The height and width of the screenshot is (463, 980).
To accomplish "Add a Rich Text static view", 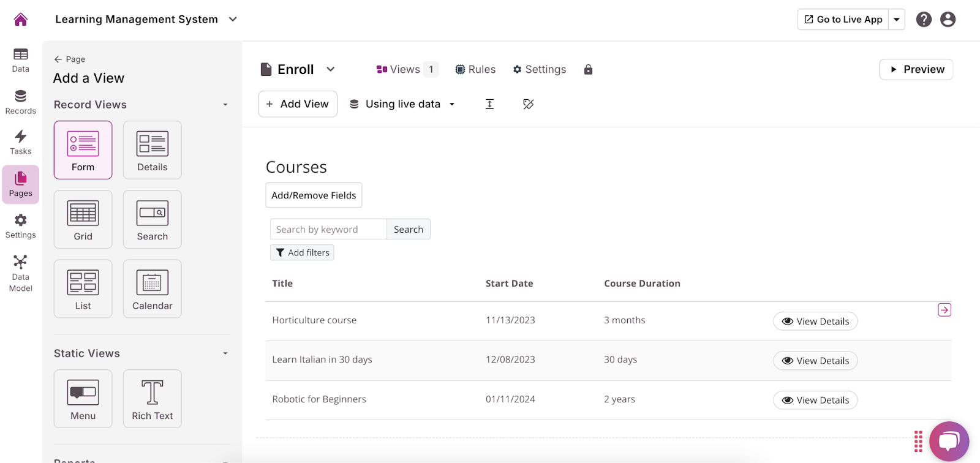I will tap(152, 399).
